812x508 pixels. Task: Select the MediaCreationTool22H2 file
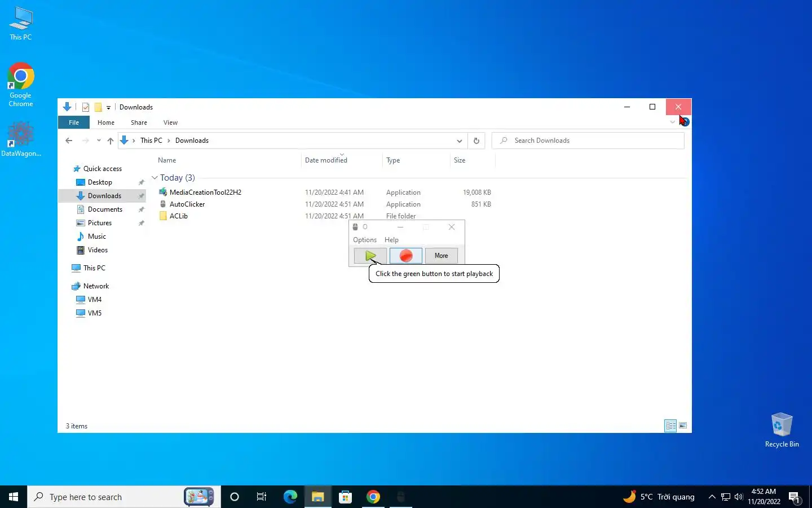click(x=205, y=192)
